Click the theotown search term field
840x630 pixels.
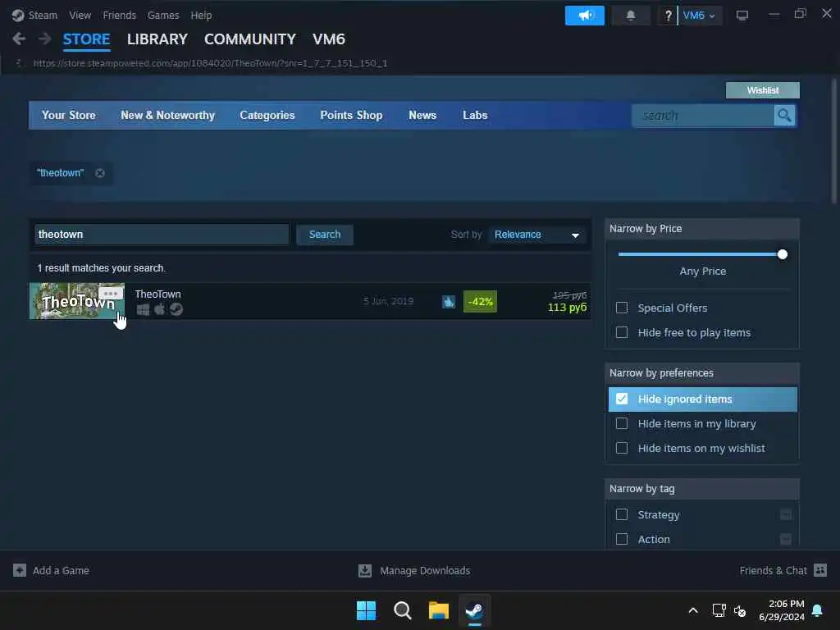pyautogui.click(x=162, y=235)
